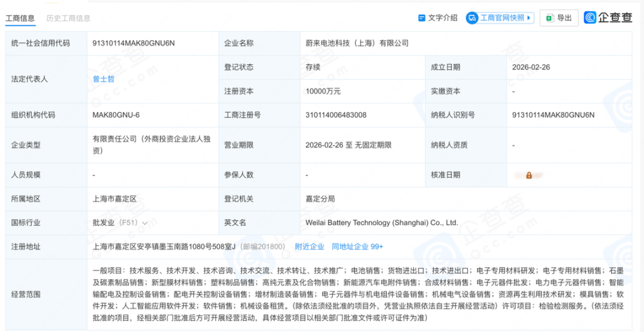Select credit code 91310114MAK80GNU6N in the first row

[x=134, y=43]
